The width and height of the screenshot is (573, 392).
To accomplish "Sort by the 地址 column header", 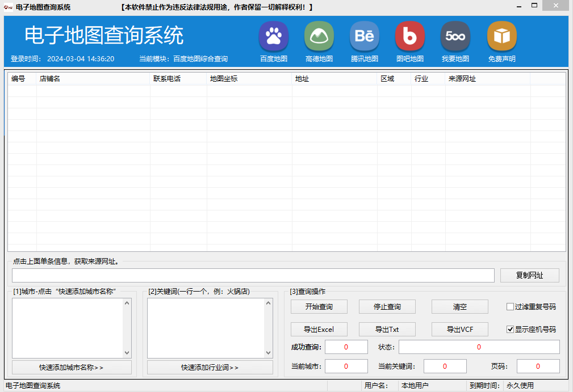I will click(334, 78).
